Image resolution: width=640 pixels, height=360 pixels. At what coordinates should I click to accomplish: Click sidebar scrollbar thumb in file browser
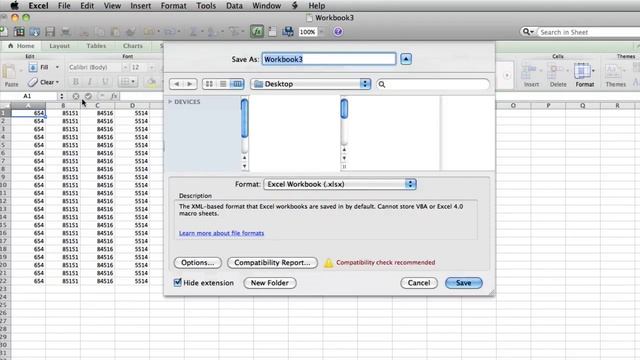click(244, 118)
